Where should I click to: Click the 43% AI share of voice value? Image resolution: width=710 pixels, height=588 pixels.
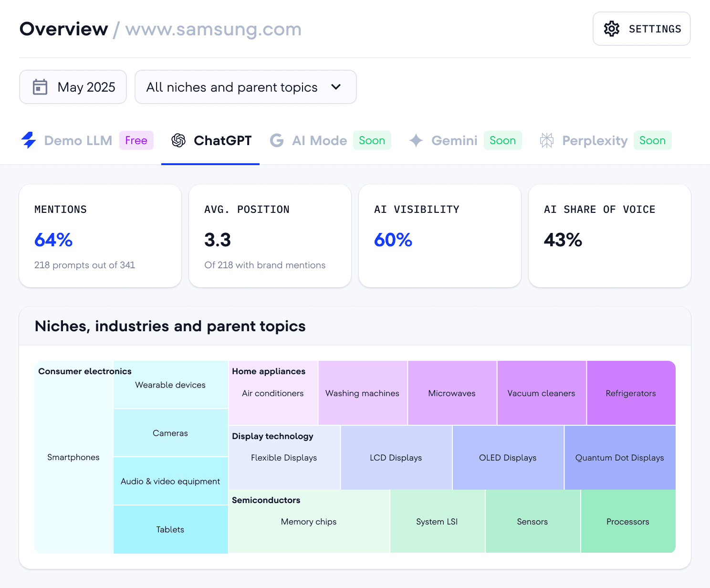563,240
